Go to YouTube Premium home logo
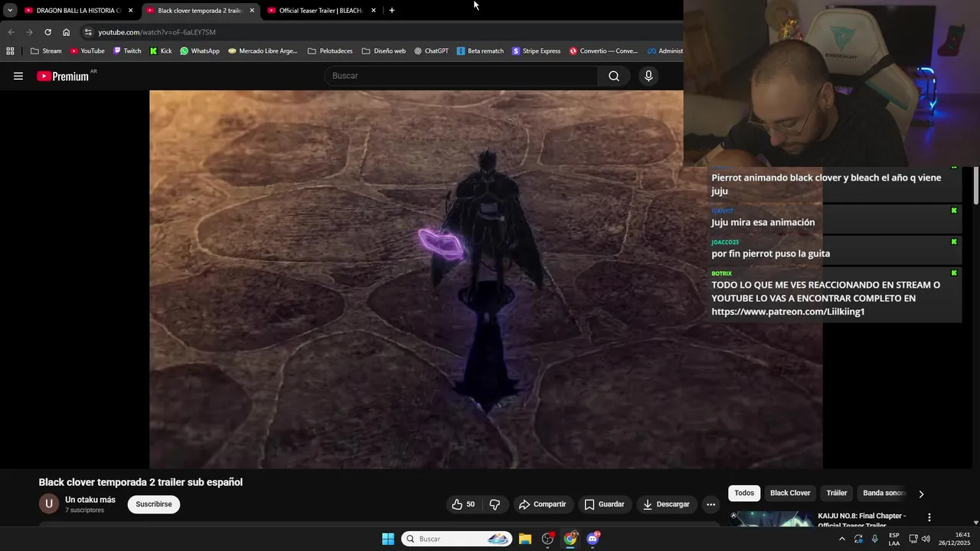Screen dimensions: 980x551 point(63,76)
